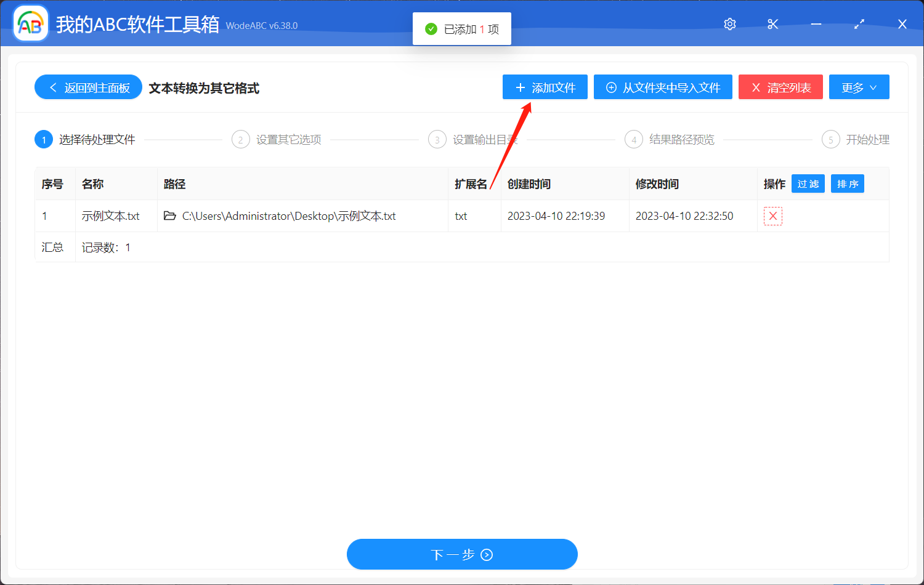This screenshot has width=924, height=585.
Task: Click the 从文件夹中导入文件 button
Action: (663, 87)
